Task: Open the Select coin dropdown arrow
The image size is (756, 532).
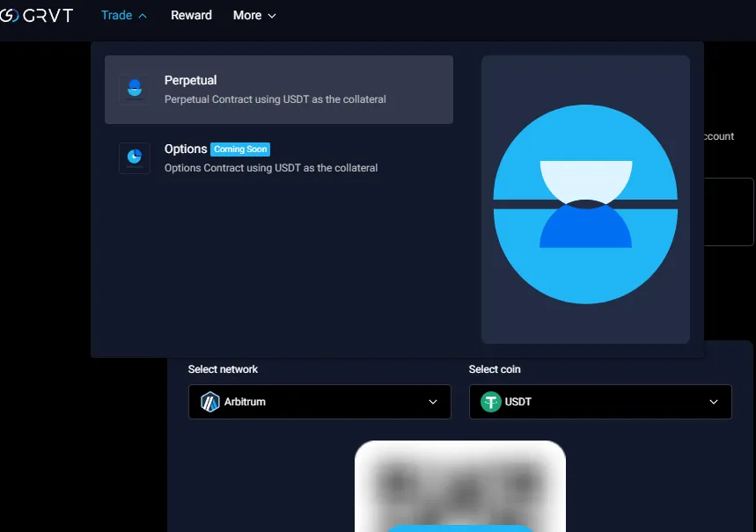Action: coord(714,402)
